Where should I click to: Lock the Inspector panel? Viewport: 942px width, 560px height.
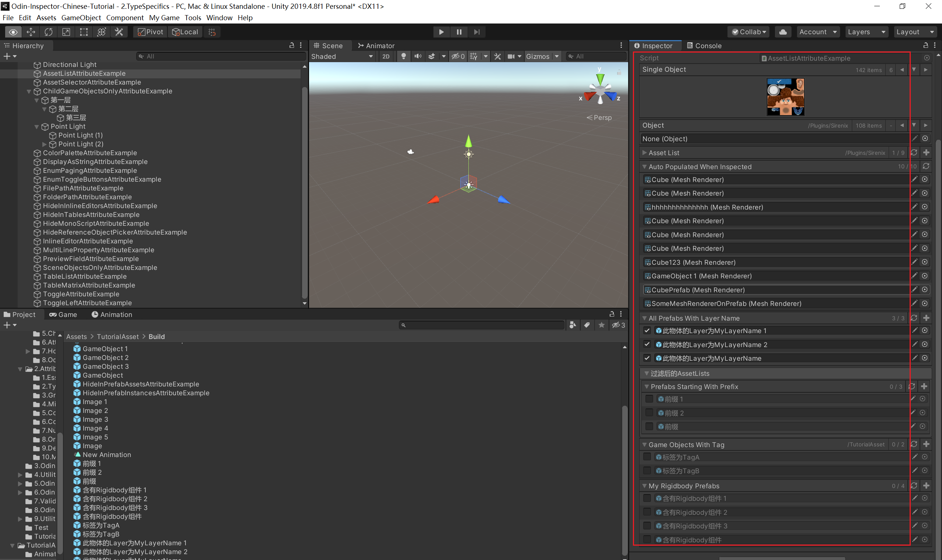[926, 45]
